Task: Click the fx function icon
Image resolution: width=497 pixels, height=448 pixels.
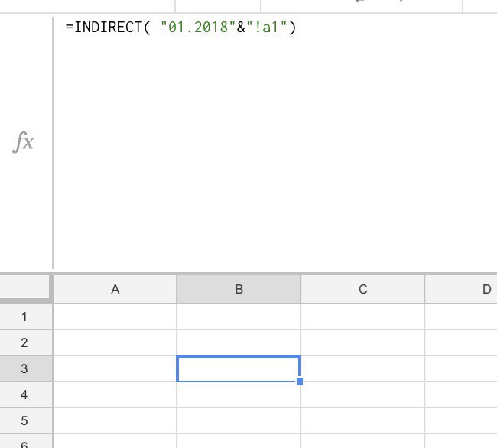Action: pos(24,142)
